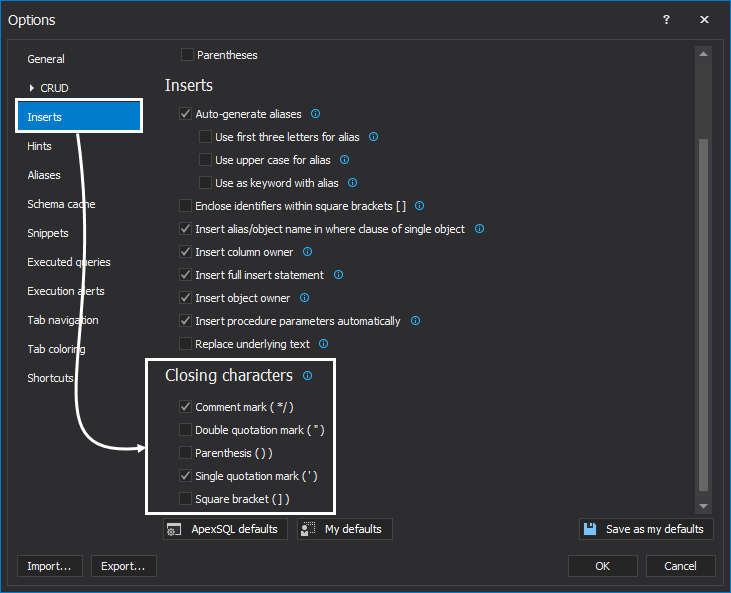Toggle Enclose identifiers within square brackets
731x593 pixels.
click(x=185, y=206)
